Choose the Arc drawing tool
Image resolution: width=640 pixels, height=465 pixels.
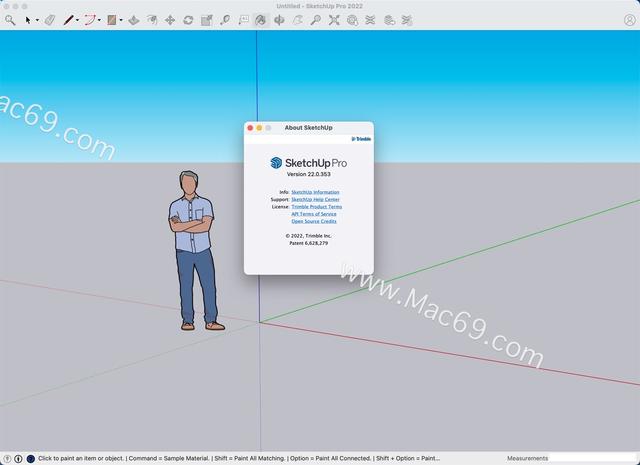90,20
